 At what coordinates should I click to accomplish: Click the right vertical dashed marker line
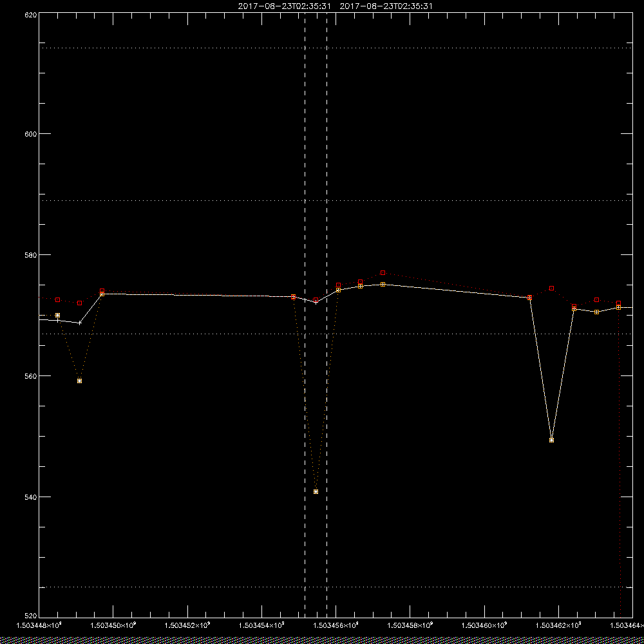[327, 315]
